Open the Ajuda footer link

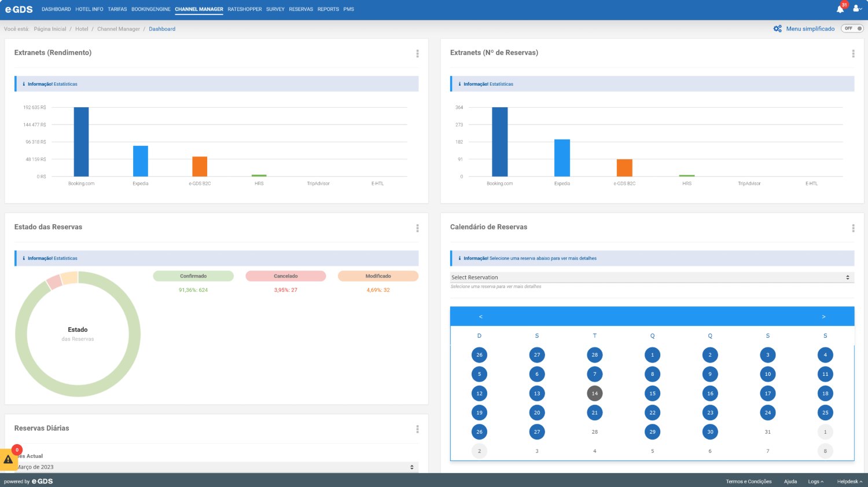tap(790, 481)
